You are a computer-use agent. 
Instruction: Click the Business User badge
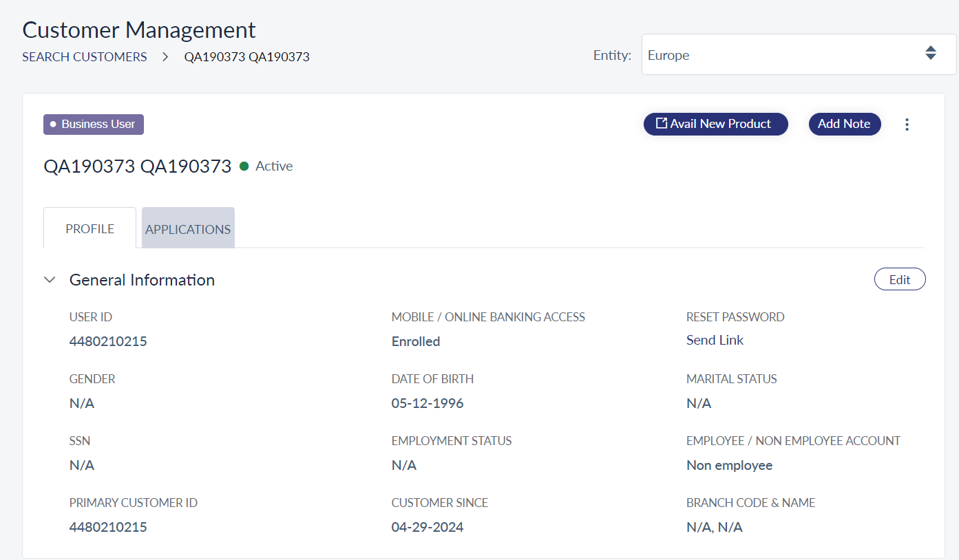(94, 125)
